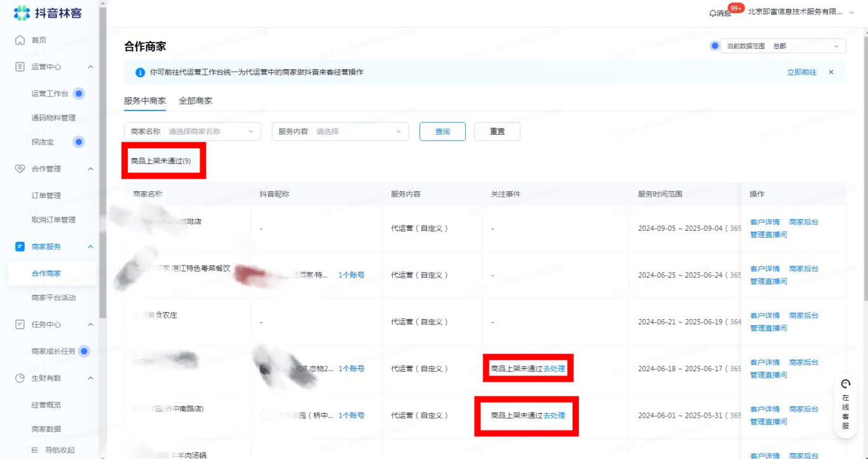The width and height of the screenshot is (868, 459).
Task: Open the 当前数据范围 总部 dropdown
Action: [783, 46]
